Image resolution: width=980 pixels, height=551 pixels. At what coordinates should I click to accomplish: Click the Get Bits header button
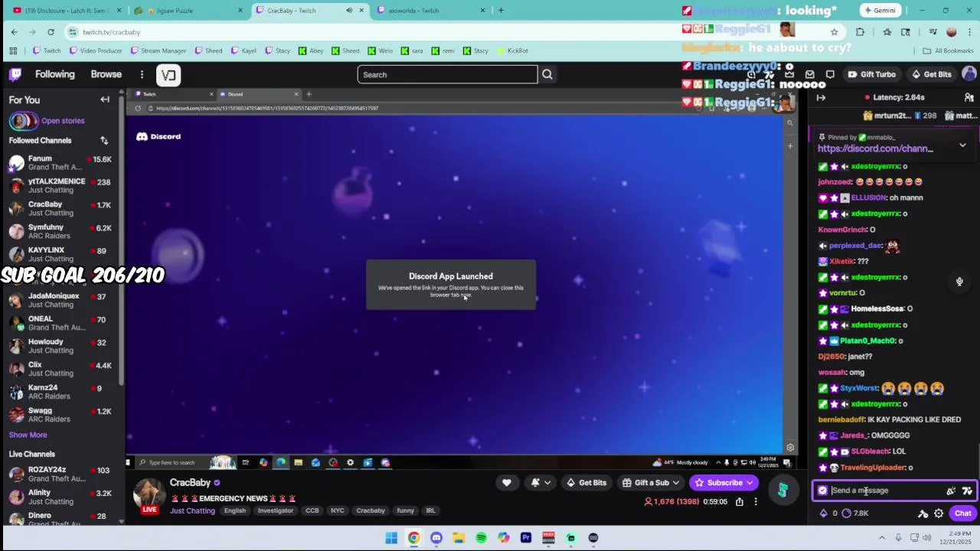click(x=932, y=74)
